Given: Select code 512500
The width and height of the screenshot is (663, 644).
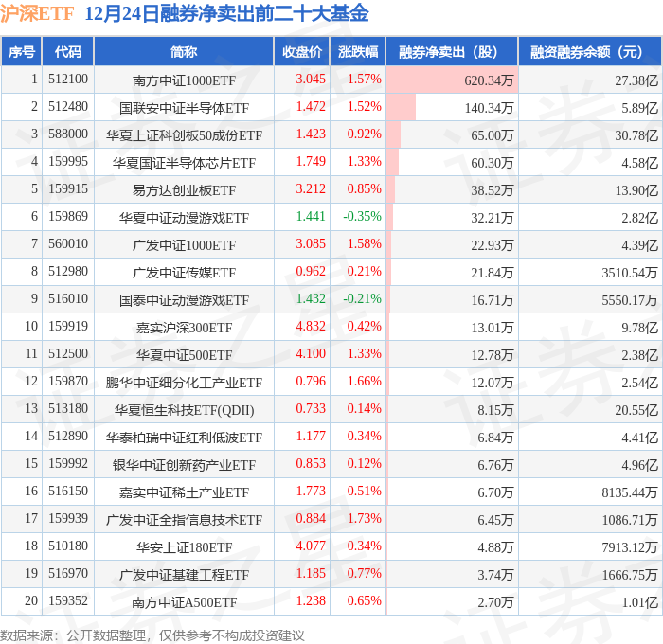Looking at the screenshot, I should click(x=67, y=354).
